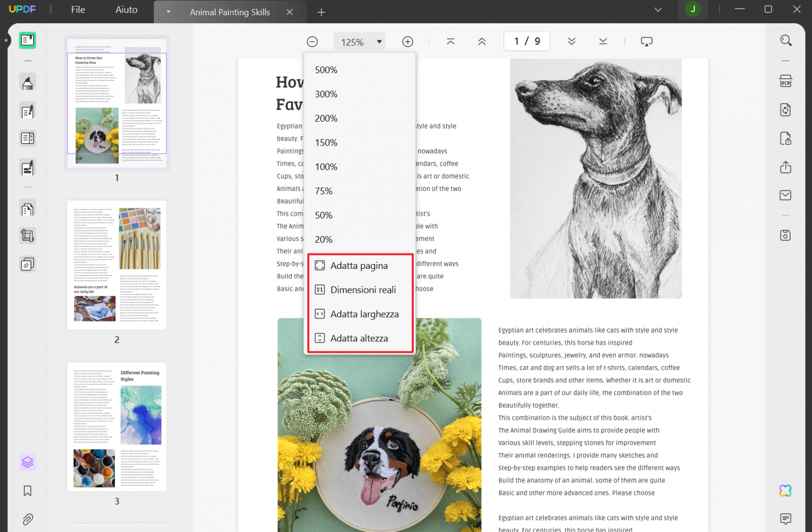Choose Adatta larghezza option

click(x=360, y=314)
